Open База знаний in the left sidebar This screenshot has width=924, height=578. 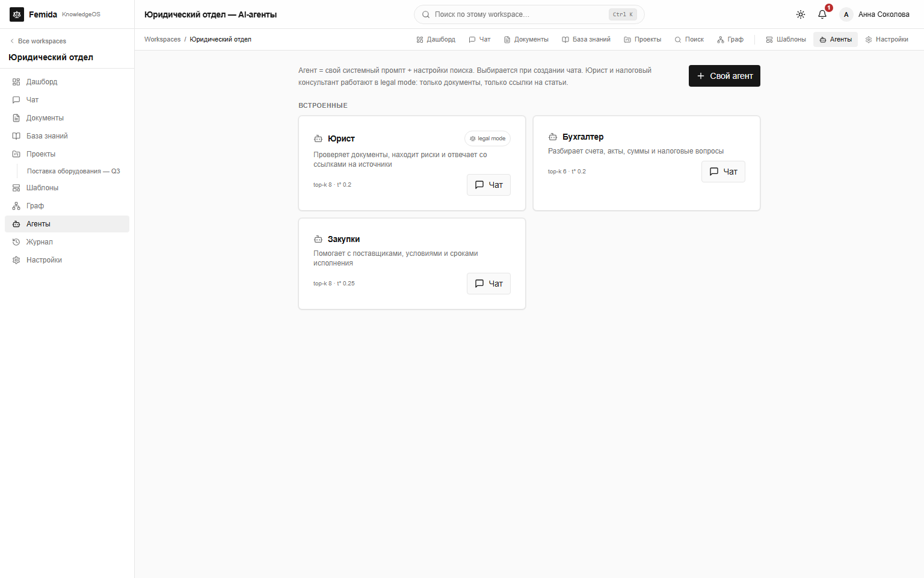[67, 136]
